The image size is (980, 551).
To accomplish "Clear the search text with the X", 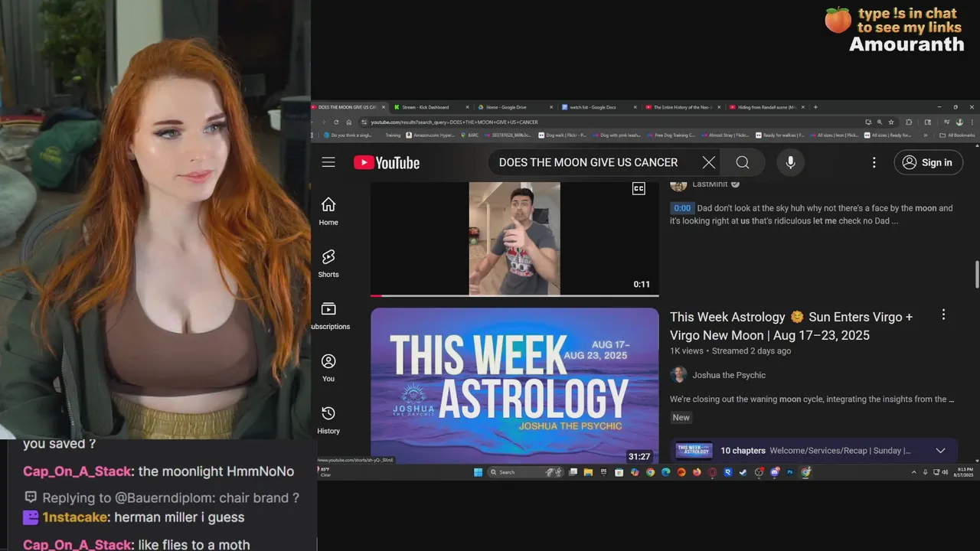I will pyautogui.click(x=709, y=162).
